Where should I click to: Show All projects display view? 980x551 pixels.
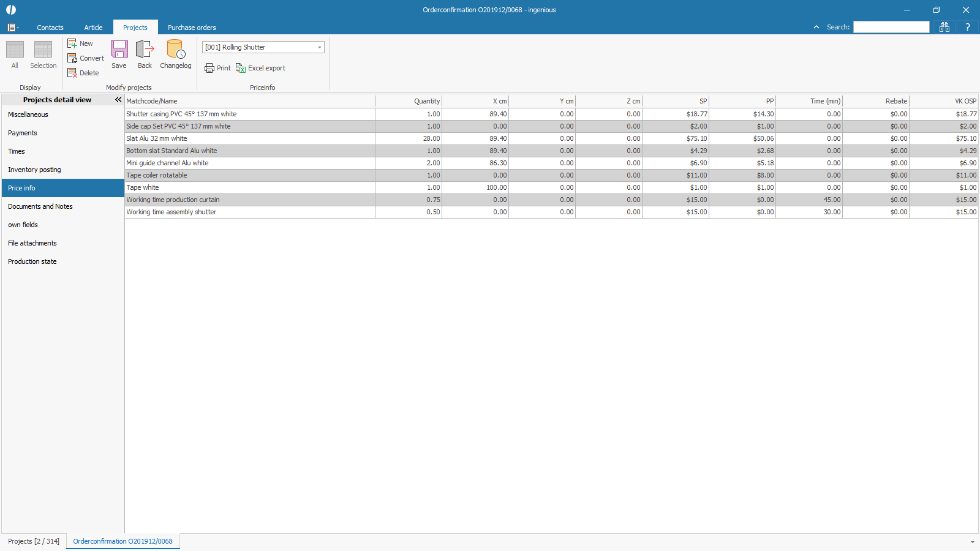(x=15, y=50)
